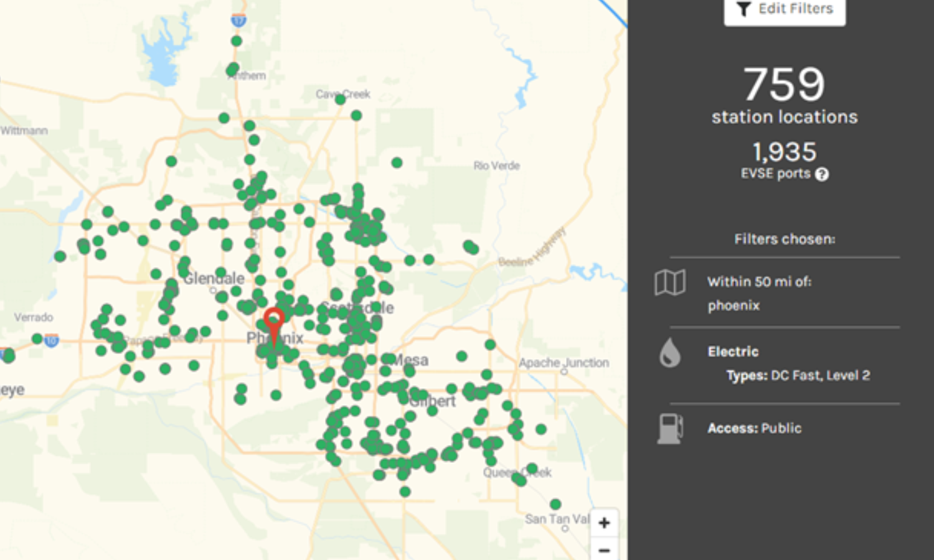Viewport: 934px width, 560px height.
Task: Click the folded map icon in filters
Action: 670,282
